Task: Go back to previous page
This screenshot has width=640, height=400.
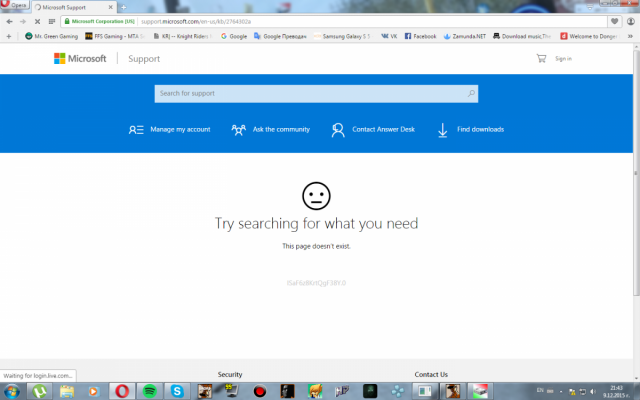Action: tap(9, 21)
